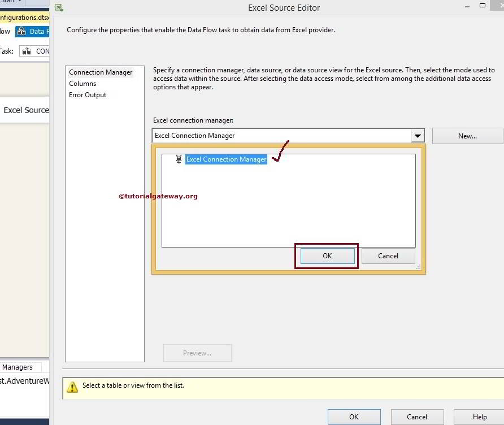
Task: Select the Connection Manager page
Action: pyautogui.click(x=101, y=72)
